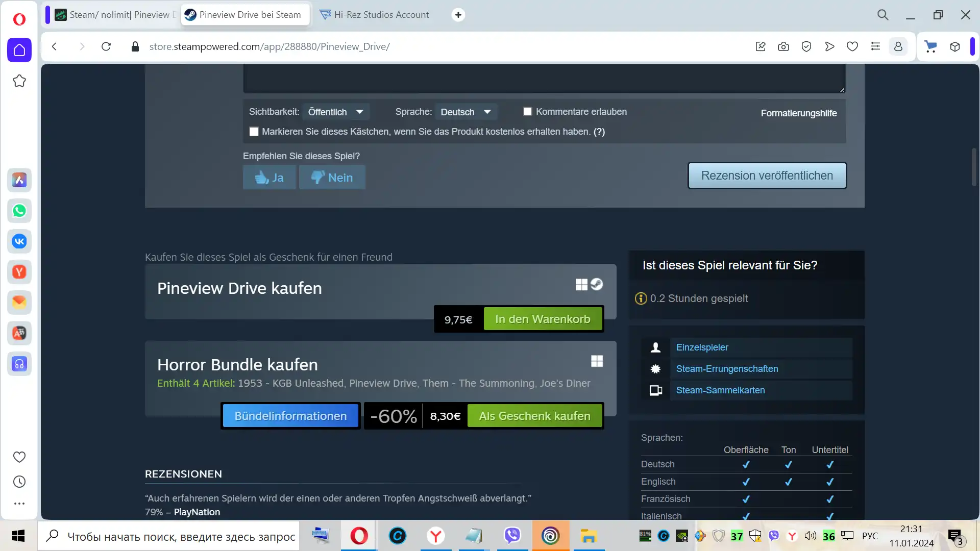Open PlayNation review source link
980x551 pixels.
(197, 512)
